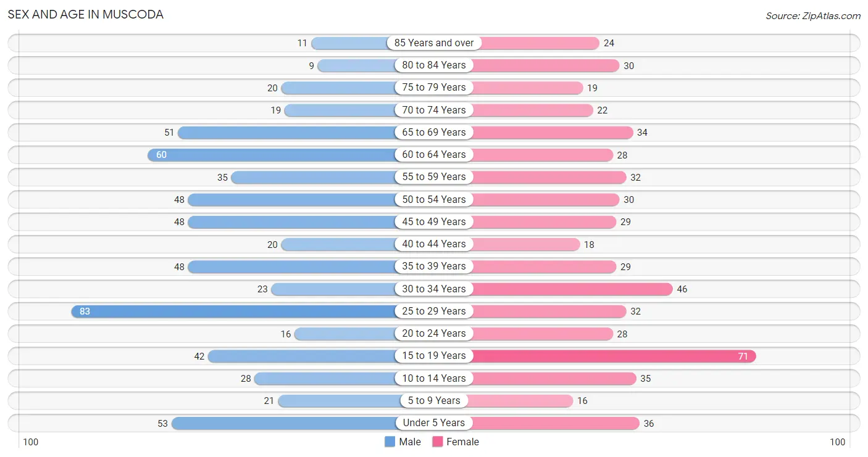Toggle the Male series legend label

410,442
